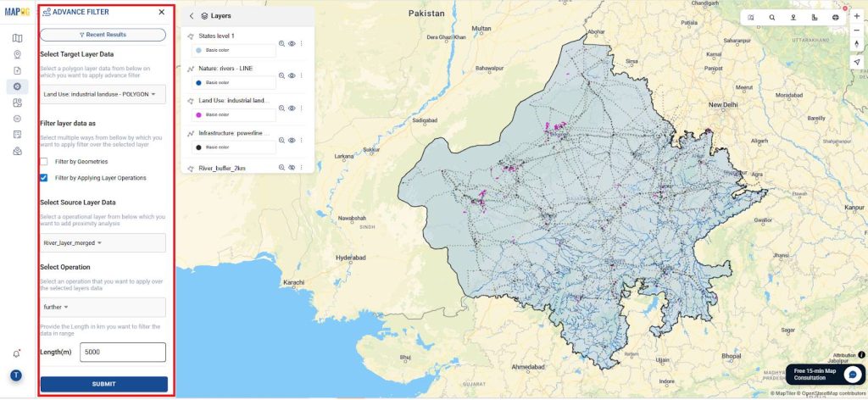Open the user profile avatar T

click(16, 375)
